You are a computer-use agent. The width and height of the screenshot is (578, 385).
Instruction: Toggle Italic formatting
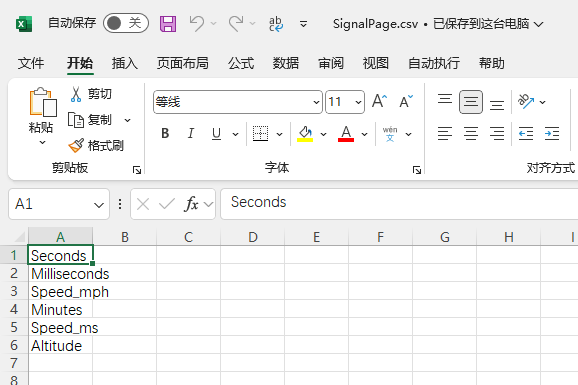[191, 133]
